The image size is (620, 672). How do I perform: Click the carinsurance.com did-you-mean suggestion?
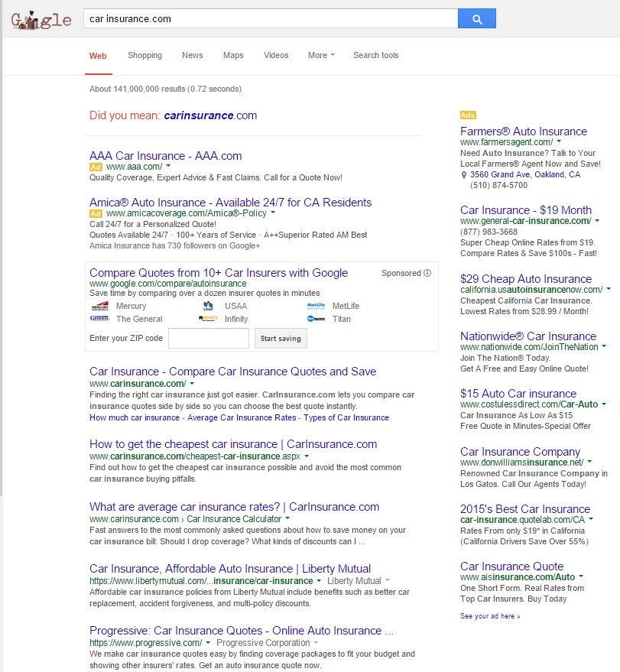pos(210,115)
